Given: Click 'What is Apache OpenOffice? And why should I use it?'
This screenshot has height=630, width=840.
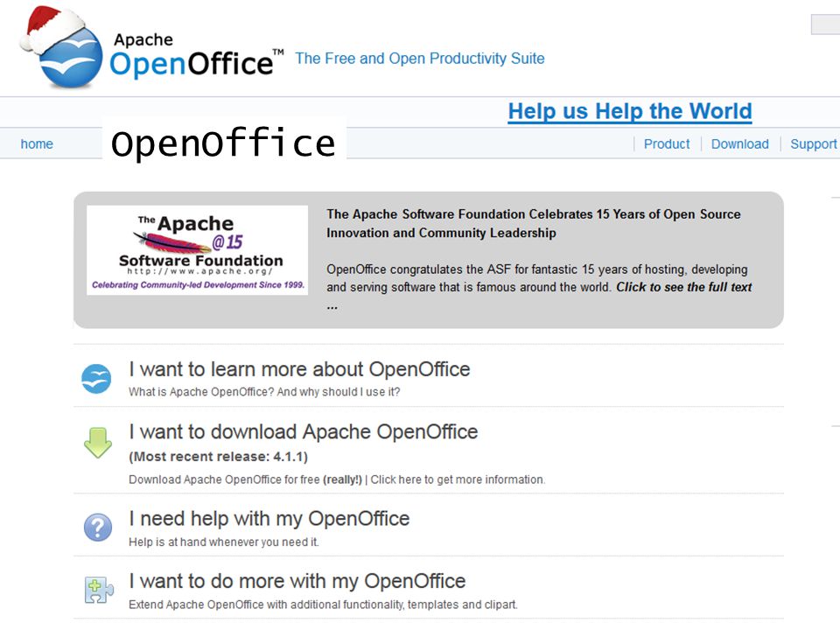Looking at the screenshot, I should pyautogui.click(x=264, y=392).
